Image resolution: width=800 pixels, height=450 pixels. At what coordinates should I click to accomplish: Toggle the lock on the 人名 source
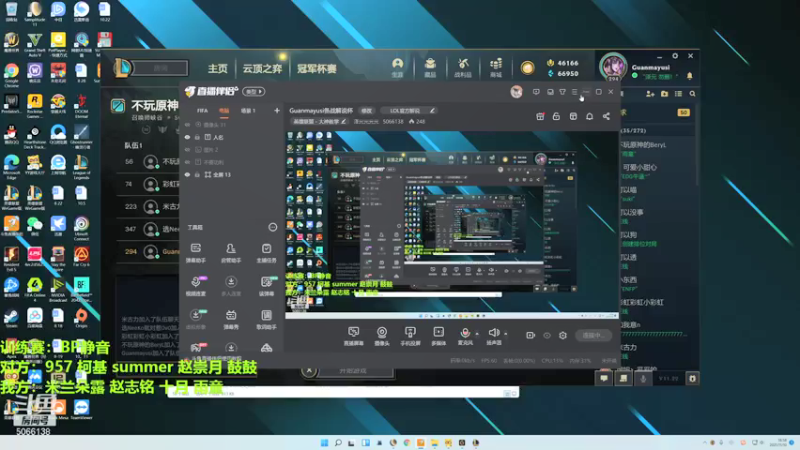(x=197, y=137)
